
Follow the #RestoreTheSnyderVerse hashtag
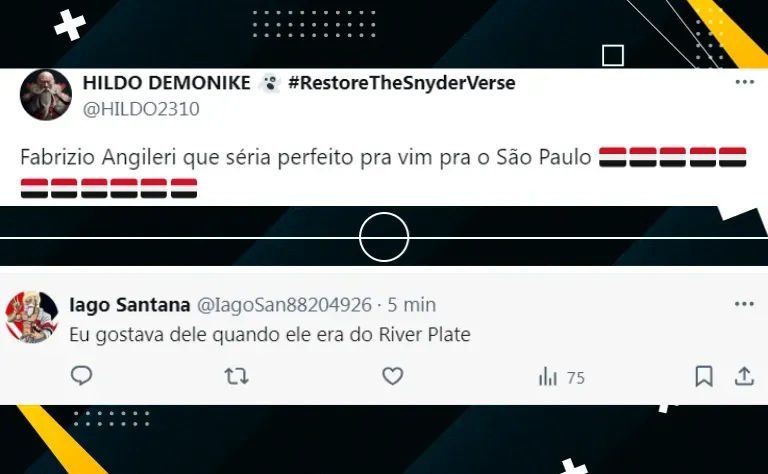402,83
